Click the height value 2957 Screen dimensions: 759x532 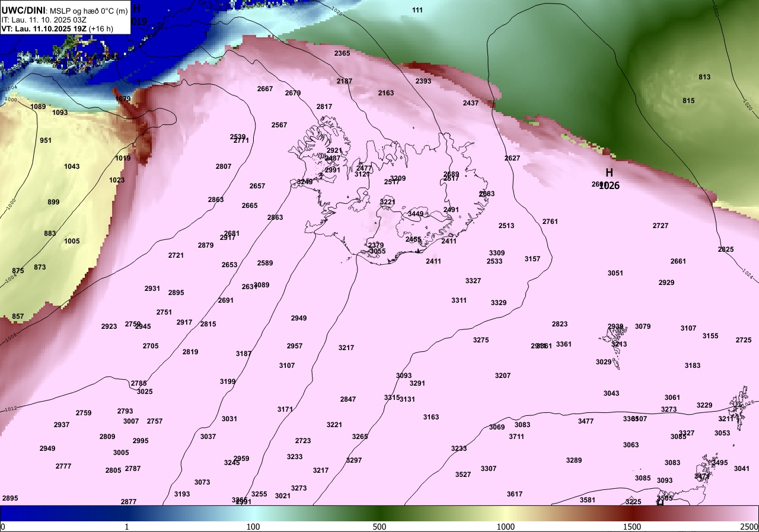coord(295,346)
